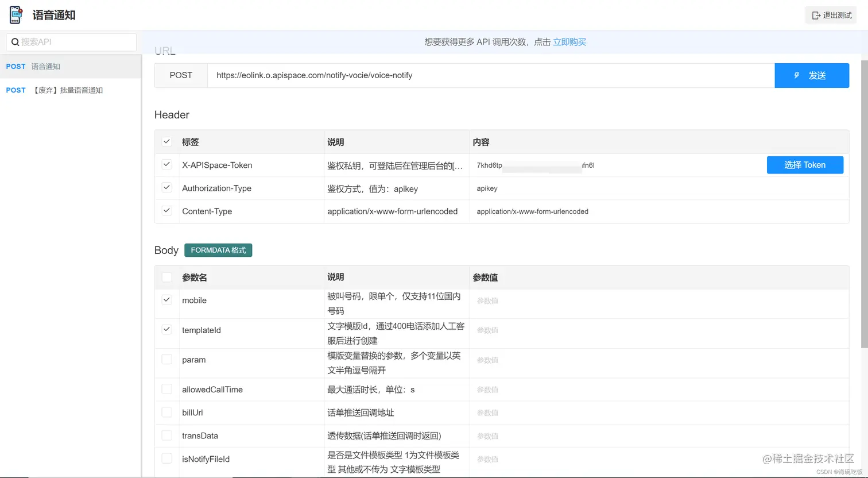
Task: Uncheck the X-APISpace-Token header checkbox
Action: (167, 164)
